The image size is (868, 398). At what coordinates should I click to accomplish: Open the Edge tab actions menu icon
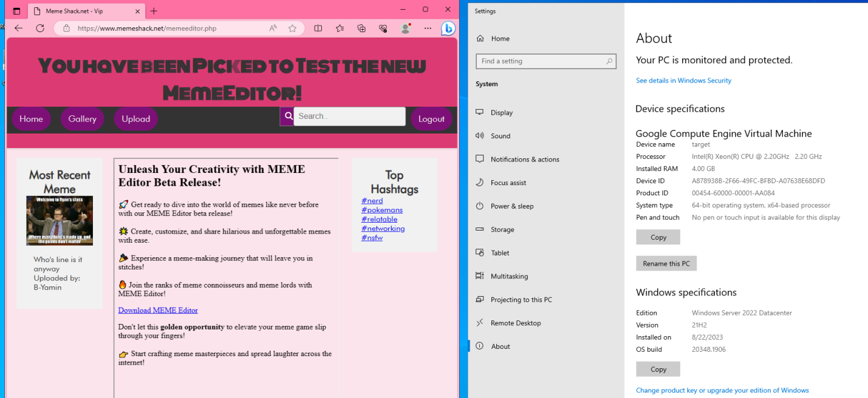(x=16, y=11)
